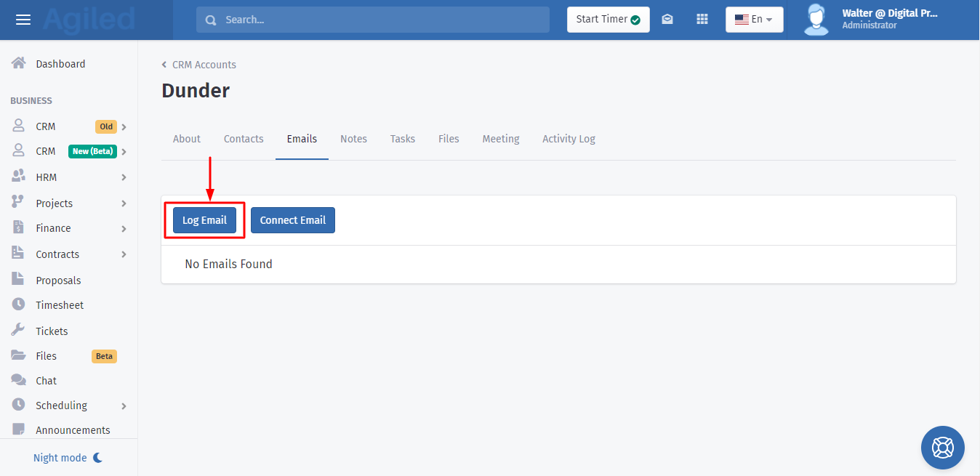Open Chat via the speech bubble icon
The image size is (980, 476).
(19, 380)
